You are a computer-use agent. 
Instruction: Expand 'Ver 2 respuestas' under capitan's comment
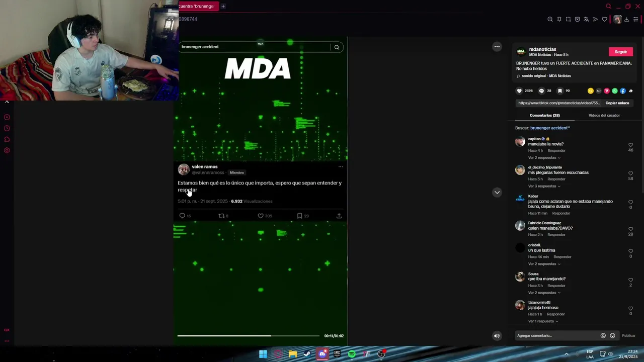pyautogui.click(x=544, y=158)
